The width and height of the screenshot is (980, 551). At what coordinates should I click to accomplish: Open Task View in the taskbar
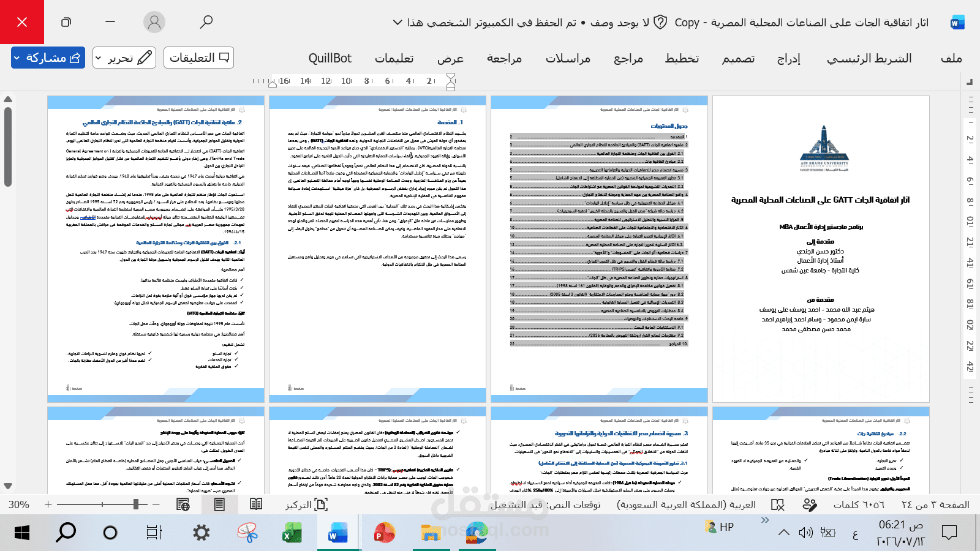pyautogui.click(x=154, y=533)
